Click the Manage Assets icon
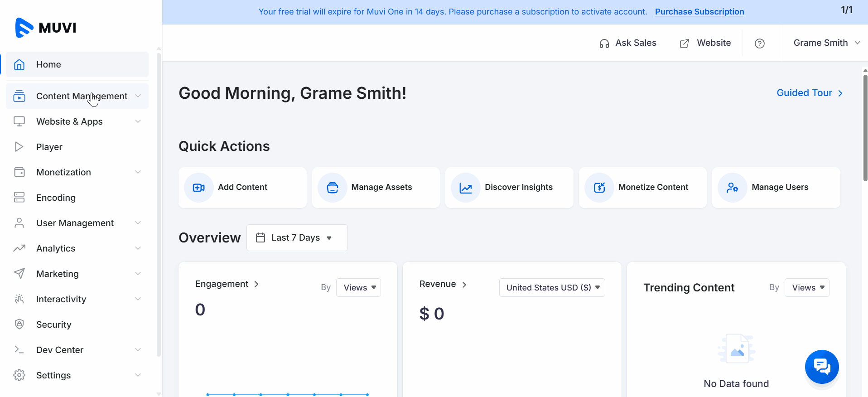This screenshot has height=397, width=868. pos(333,188)
